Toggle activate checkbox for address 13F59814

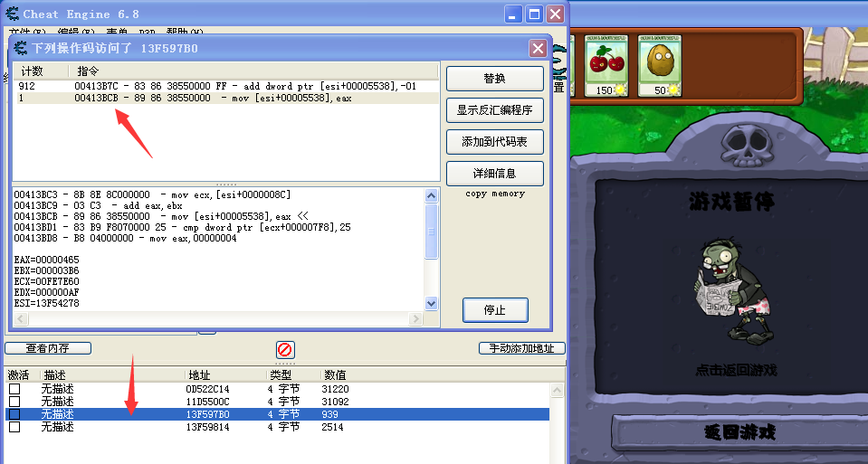pyautogui.click(x=14, y=427)
